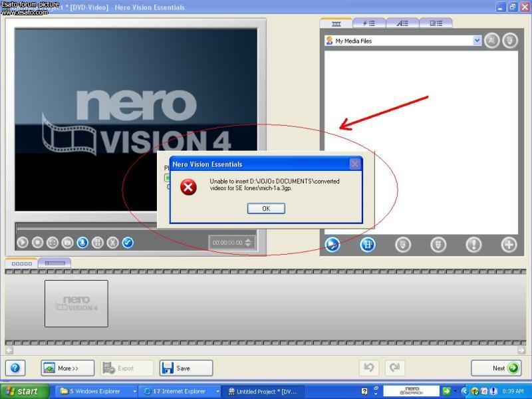This screenshot has width=532, height=399.
Task: Click the film strip split icon
Action: [97, 243]
